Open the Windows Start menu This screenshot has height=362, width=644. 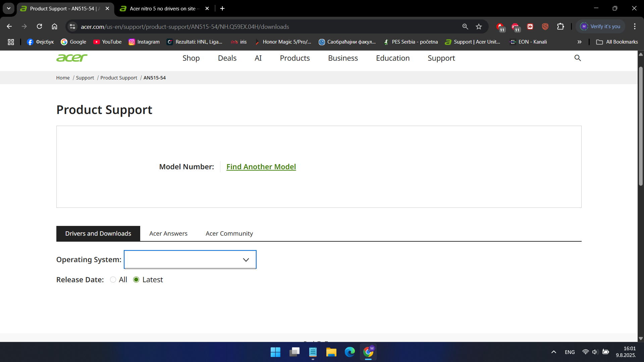[275, 352]
